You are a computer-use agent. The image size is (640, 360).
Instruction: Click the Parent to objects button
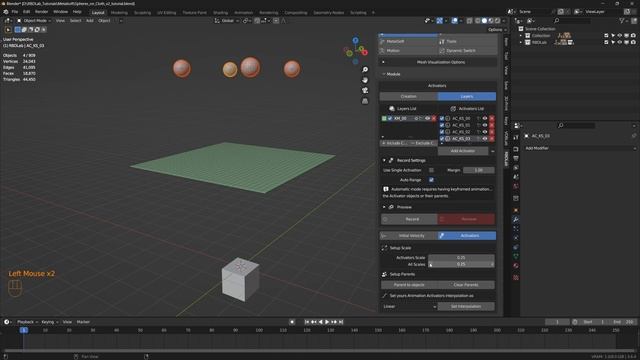(409, 285)
